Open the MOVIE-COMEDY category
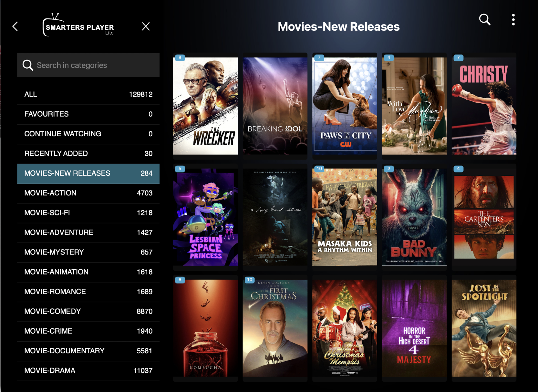The width and height of the screenshot is (538, 392). click(88, 311)
